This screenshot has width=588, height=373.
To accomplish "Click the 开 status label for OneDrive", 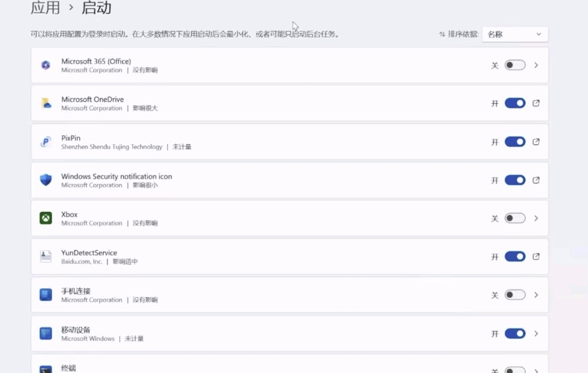I will tap(495, 104).
